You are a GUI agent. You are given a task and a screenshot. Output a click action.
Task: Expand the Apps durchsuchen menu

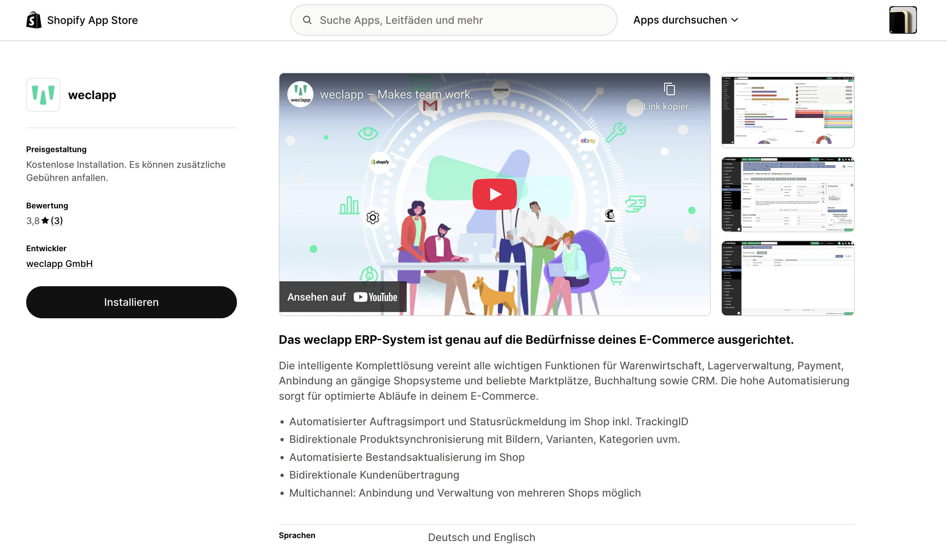(686, 20)
